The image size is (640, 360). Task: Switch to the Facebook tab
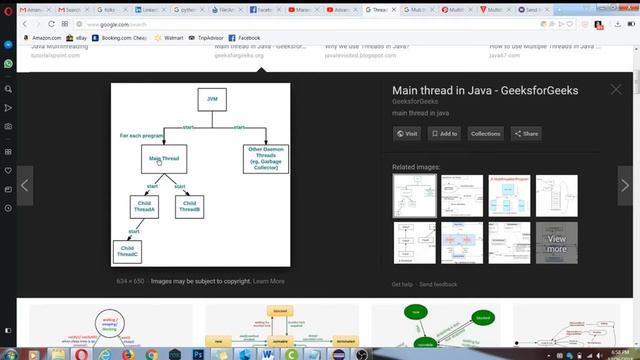265,9
